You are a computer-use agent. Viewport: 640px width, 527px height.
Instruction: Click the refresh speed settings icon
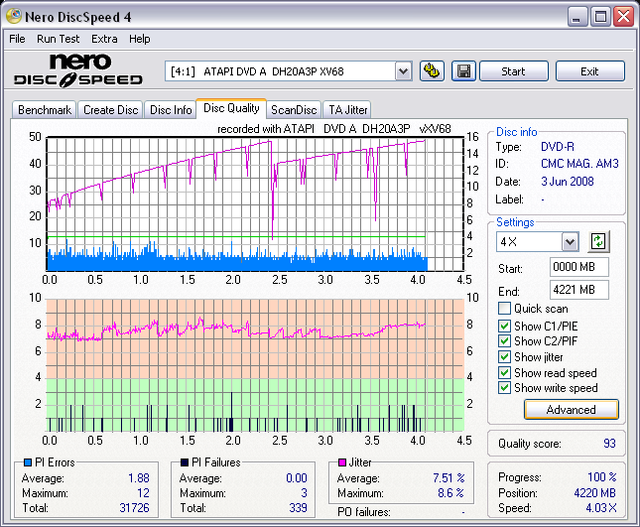pyautogui.click(x=598, y=241)
